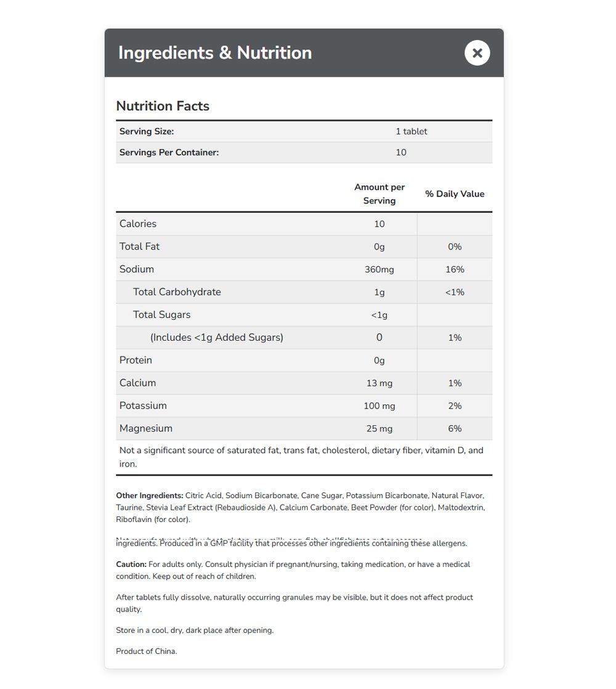
Task: Select the Nutrition Facts heading
Action: (x=163, y=106)
